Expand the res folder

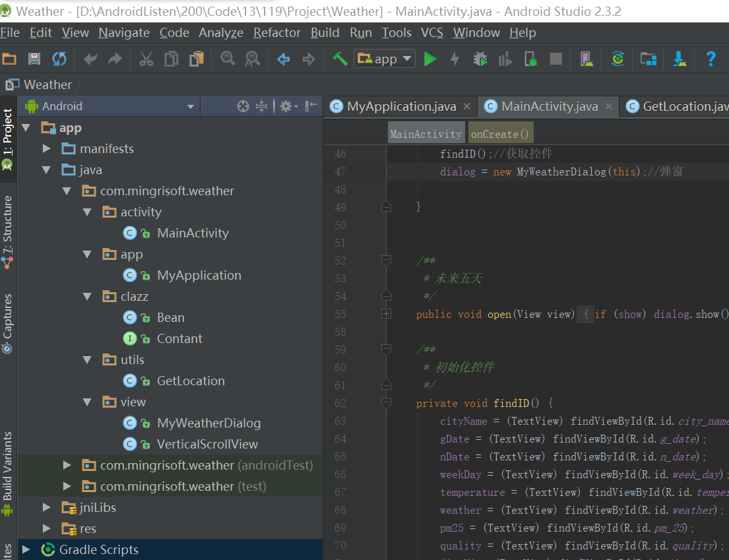tap(46, 529)
